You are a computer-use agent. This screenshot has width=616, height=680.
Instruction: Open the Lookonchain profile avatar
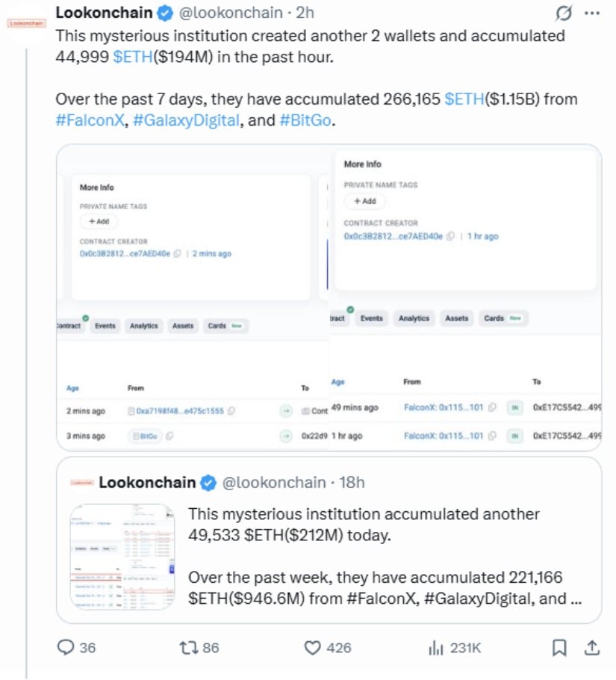click(26, 23)
